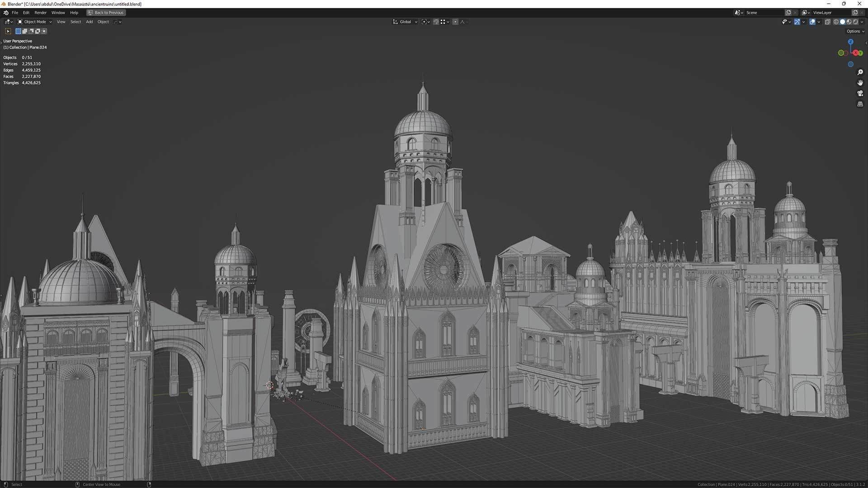Add a new ViewLayer

(x=855, y=13)
